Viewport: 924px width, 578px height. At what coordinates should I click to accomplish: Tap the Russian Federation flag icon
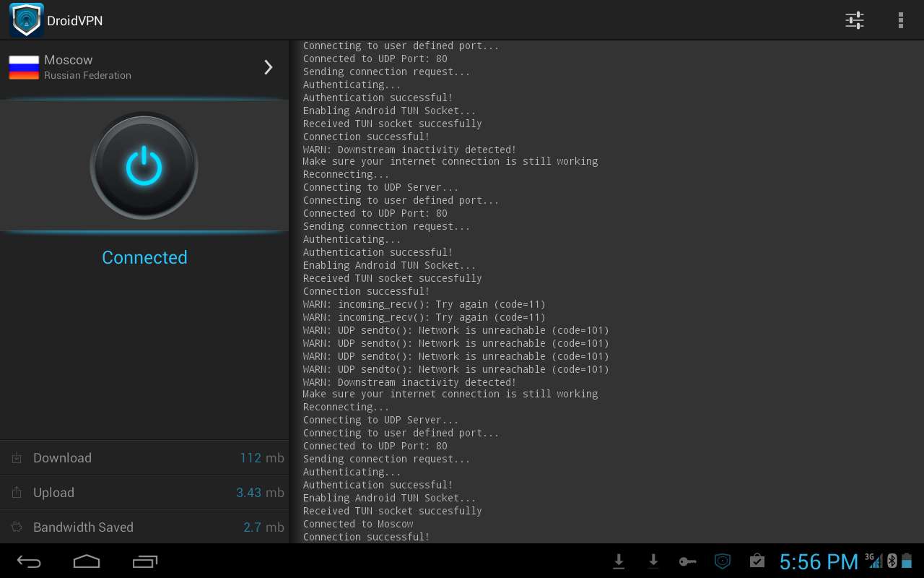tap(24, 67)
